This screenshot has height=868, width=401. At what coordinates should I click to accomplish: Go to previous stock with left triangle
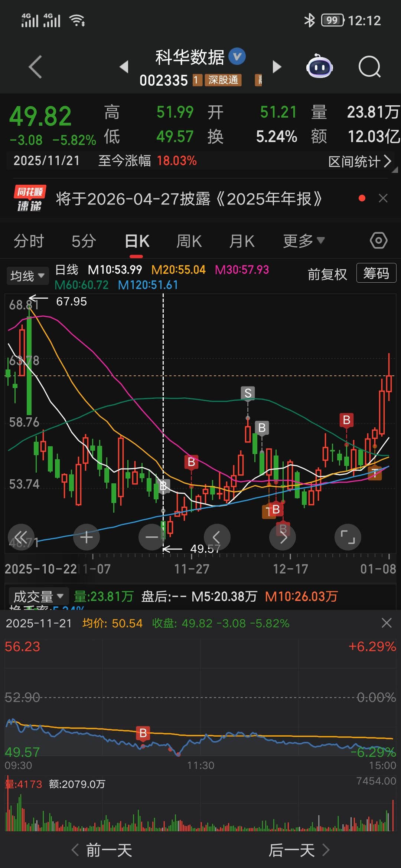tap(124, 67)
